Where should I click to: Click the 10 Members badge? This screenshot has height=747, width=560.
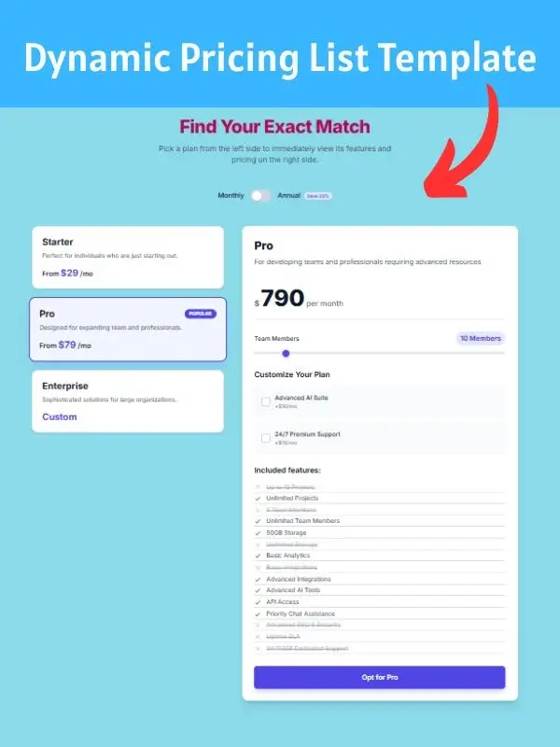tap(481, 338)
